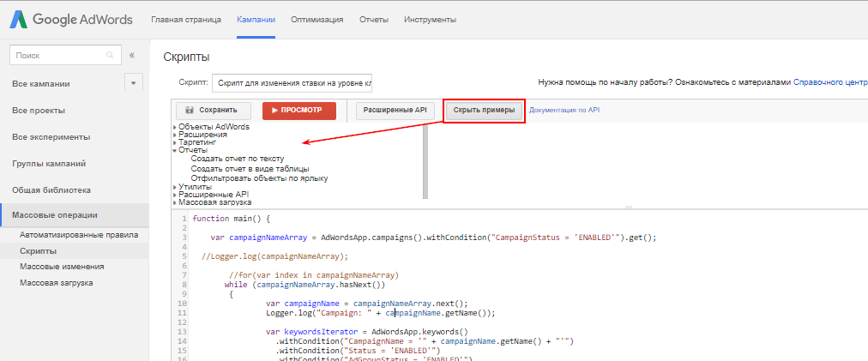Open the Документация по API link

click(564, 110)
